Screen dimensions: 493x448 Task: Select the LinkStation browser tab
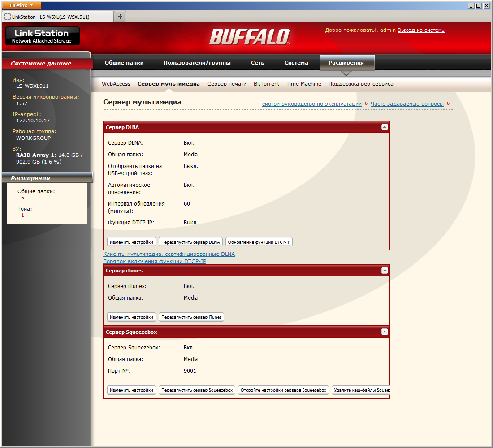pos(58,17)
